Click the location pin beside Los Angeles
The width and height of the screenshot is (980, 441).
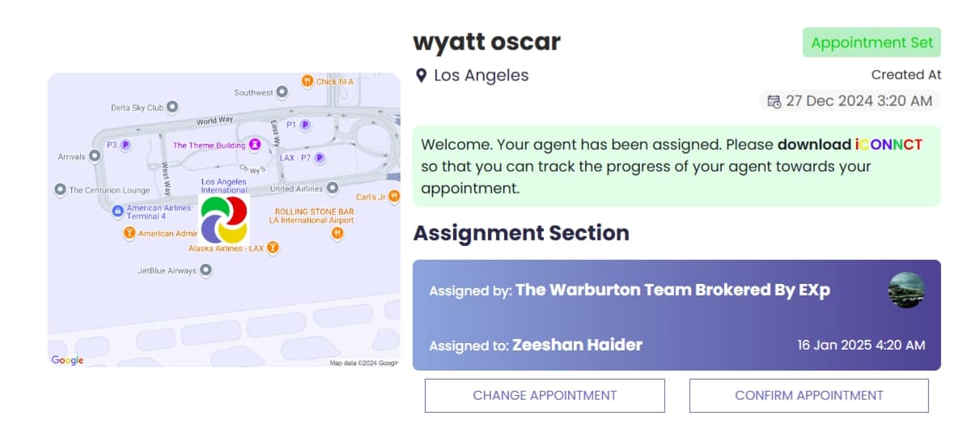pyautogui.click(x=421, y=76)
